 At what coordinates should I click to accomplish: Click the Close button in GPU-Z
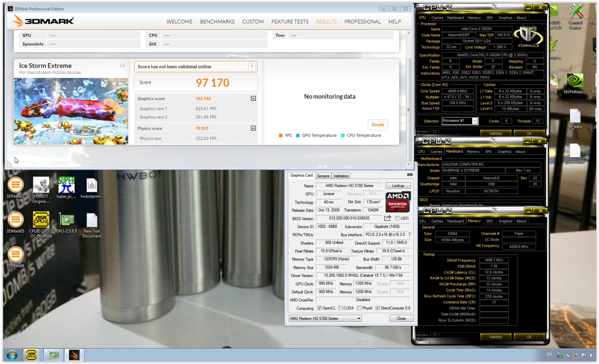click(401, 318)
